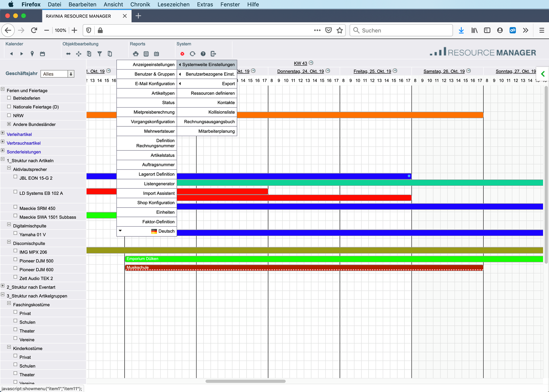This screenshot has height=392, width=549.
Task: Check the Maeckie SRM 450 checkbox
Action: pyautogui.click(x=15, y=207)
